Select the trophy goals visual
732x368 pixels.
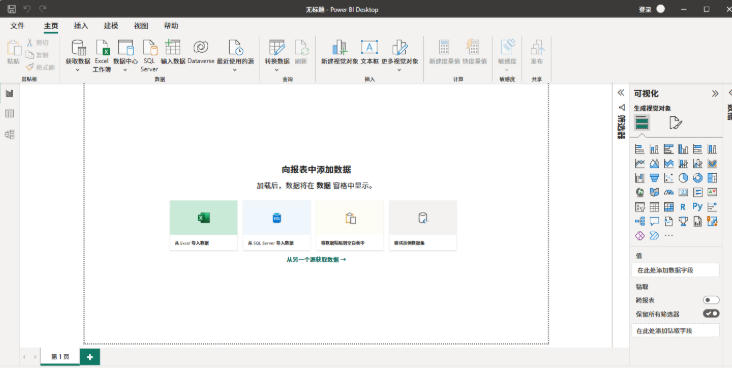(683, 221)
